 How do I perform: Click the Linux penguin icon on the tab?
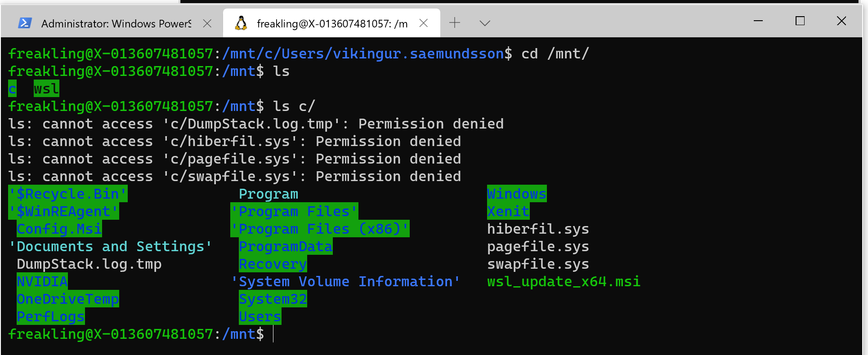point(241,23)
